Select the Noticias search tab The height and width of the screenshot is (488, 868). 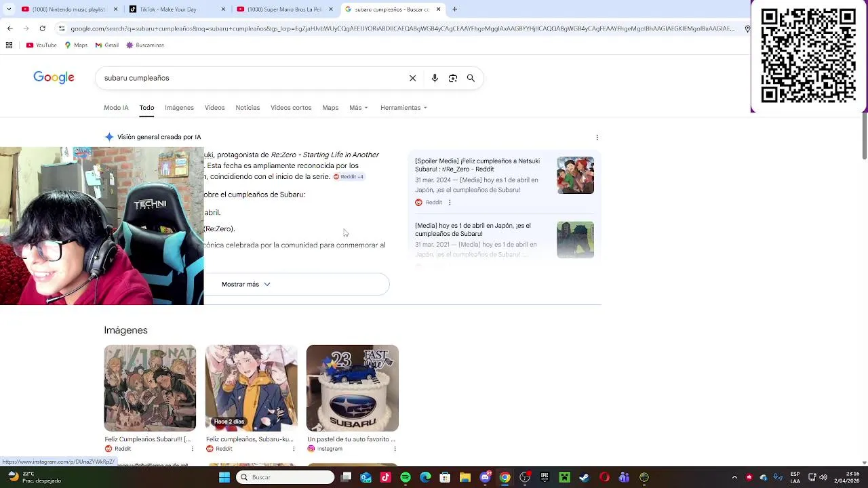click(x=248, y=108)
